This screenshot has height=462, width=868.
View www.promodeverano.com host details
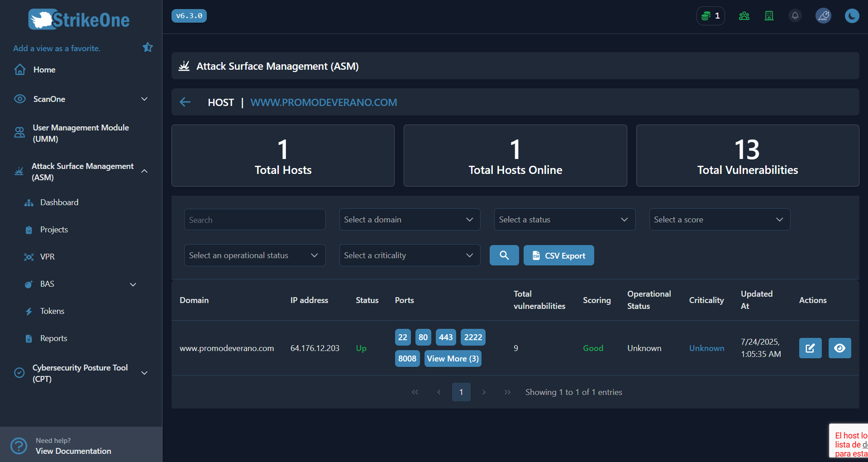coord(839,348)
